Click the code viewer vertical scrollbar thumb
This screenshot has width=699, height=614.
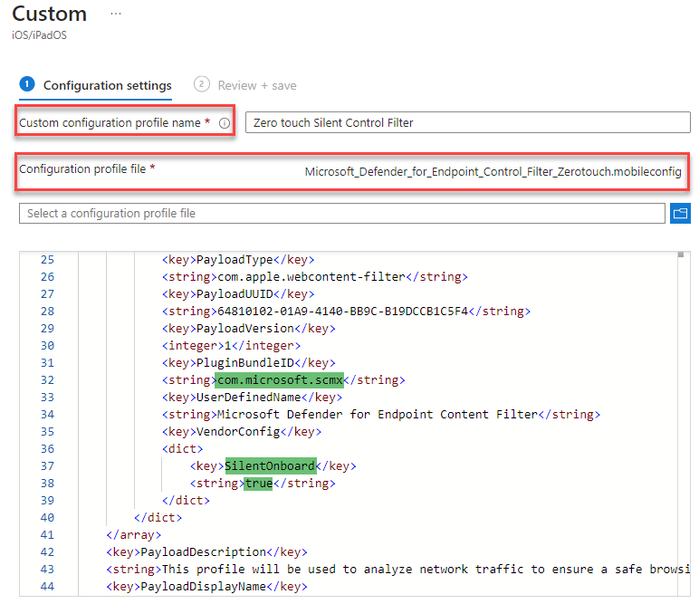[681, 255]
